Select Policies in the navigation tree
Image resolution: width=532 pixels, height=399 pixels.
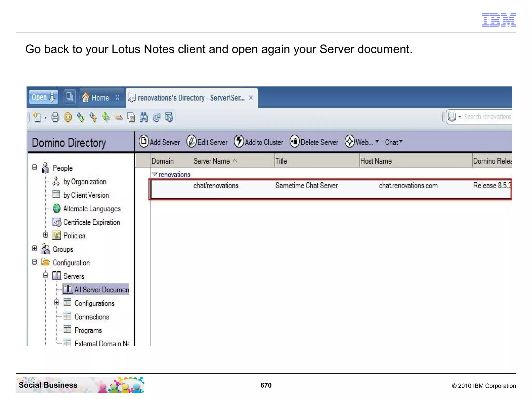coord(74,236)
